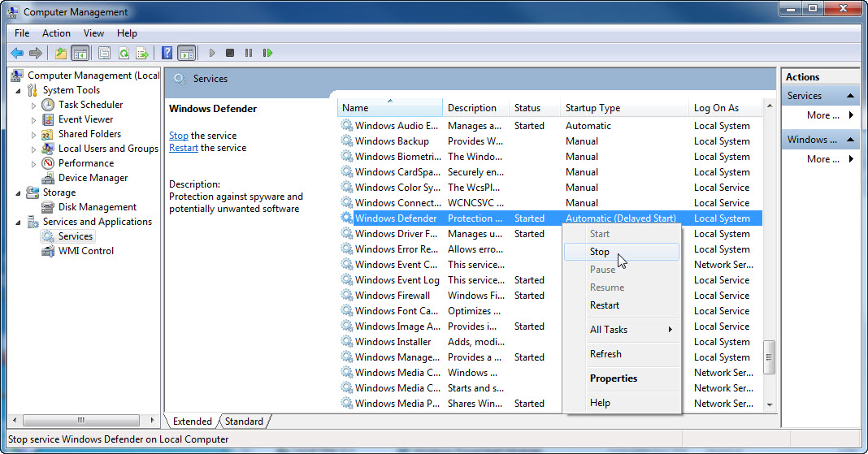Click the Up one level folder icon

point(60,53)
